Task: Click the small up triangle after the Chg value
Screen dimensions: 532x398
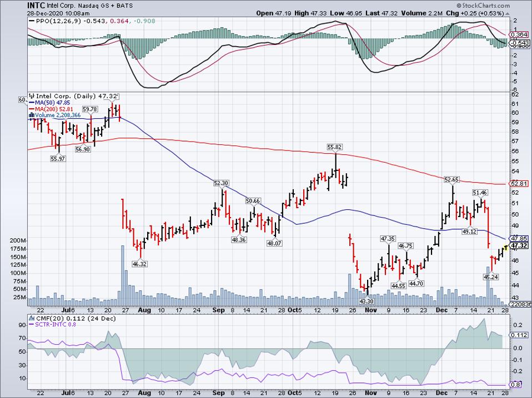Action: [x=507, y=13]
